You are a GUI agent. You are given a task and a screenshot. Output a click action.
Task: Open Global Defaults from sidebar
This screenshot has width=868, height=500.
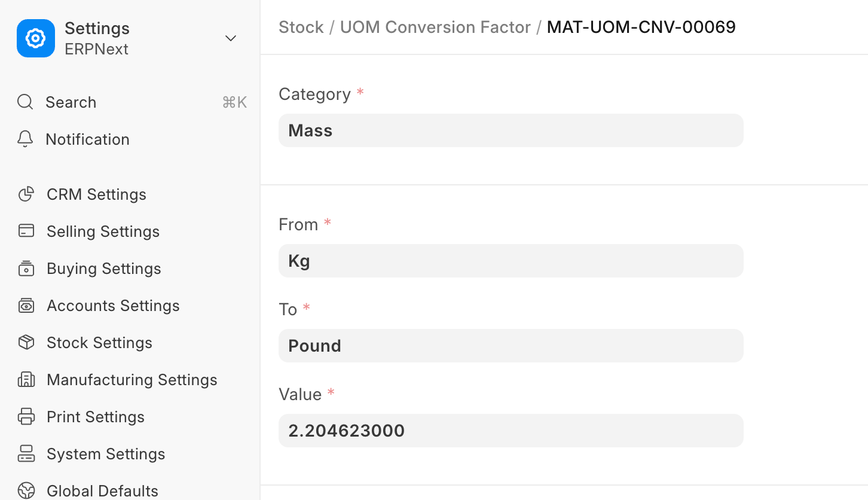pyautogui.click(x=102, y=490)
